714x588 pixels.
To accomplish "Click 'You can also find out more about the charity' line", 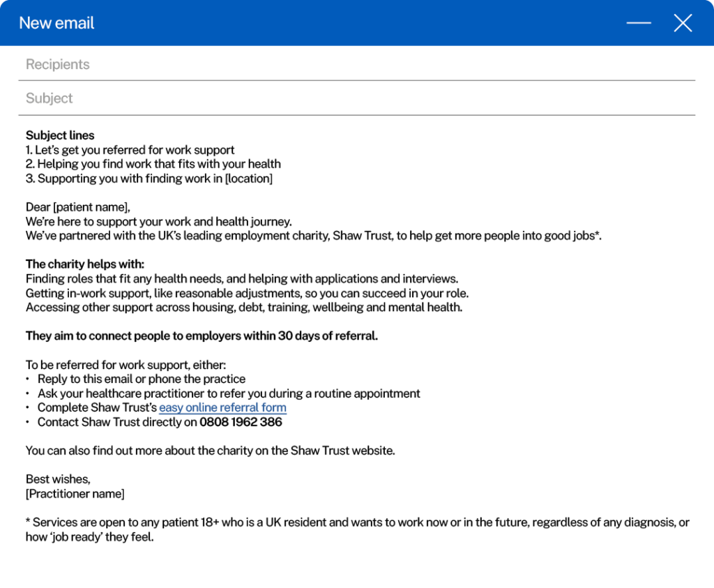I will [x=211, y=451].
